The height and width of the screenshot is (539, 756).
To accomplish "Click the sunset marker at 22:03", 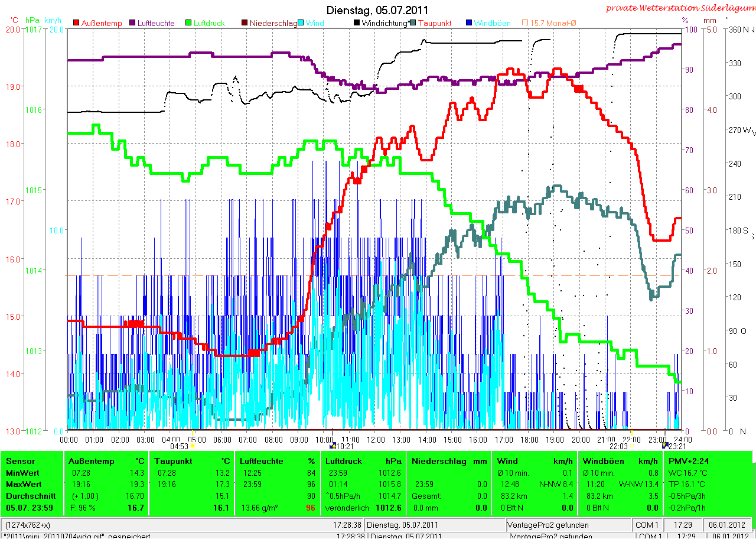I will click(x=631, y=446).
